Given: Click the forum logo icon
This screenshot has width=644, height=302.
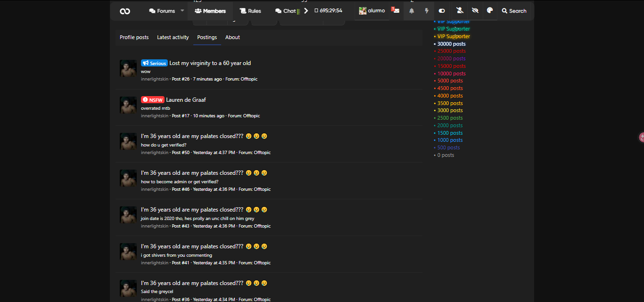Looking at the screenshot, I should click(x=125, y=11).
